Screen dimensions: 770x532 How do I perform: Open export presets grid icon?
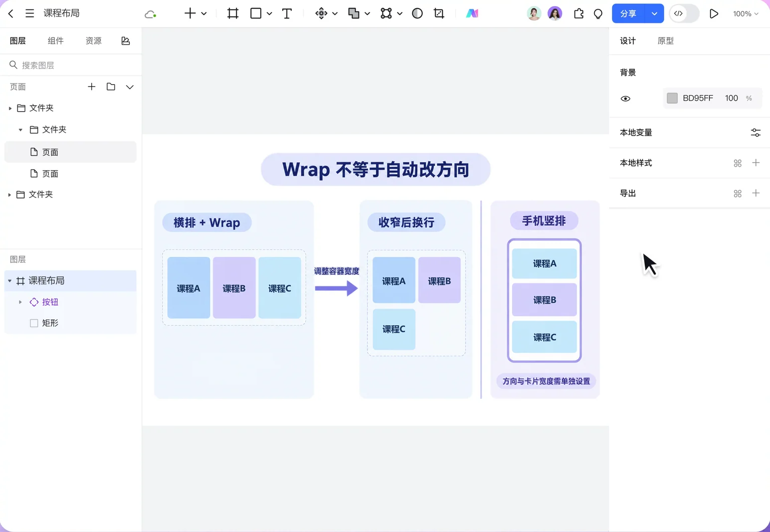click(x=737, y=194)
